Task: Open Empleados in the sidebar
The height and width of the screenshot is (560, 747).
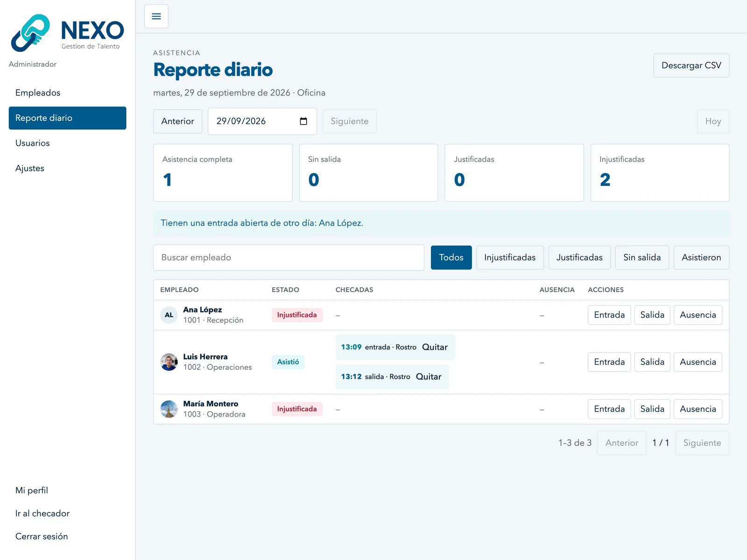Action: (67, 92)
